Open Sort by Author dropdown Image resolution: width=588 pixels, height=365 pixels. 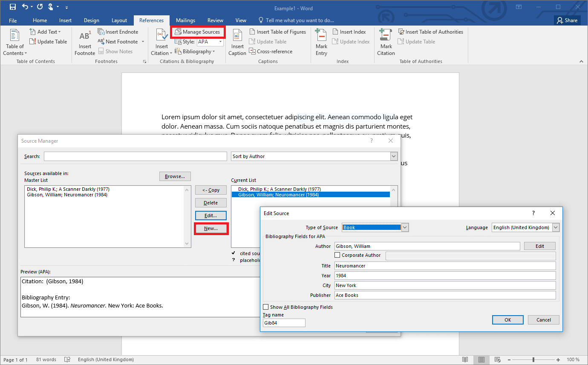(394, 156)
